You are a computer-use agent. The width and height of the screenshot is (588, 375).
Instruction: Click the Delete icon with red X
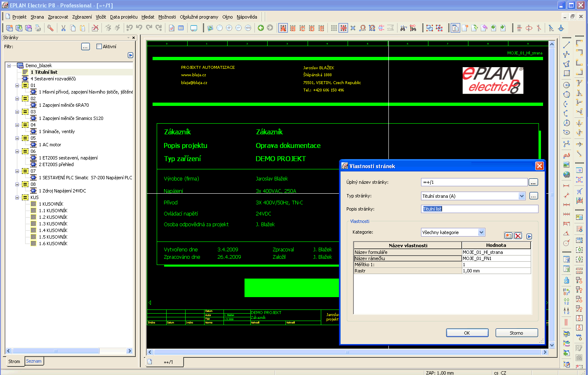(x=95, y=28)
